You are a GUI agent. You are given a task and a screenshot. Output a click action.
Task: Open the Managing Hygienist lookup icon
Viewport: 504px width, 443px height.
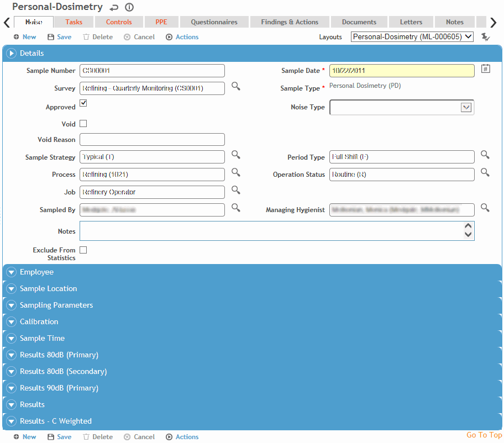click(x=485, y=208)
